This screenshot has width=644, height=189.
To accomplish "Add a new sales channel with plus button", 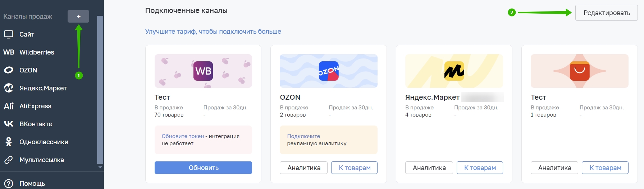I will [78, 16].
